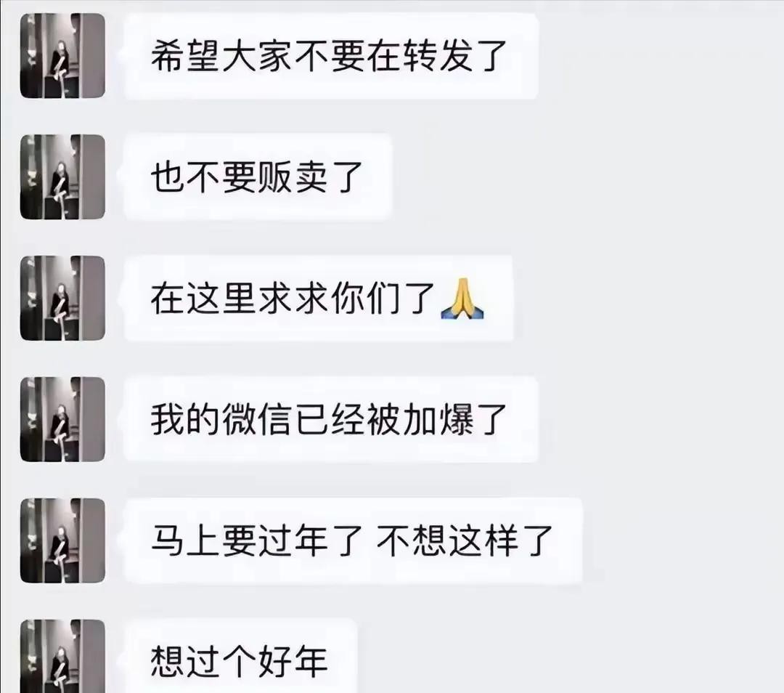Open sender avatar next to "也不要贩卖了"
This screenshot has height=693, width=784.
pos(62,177)
